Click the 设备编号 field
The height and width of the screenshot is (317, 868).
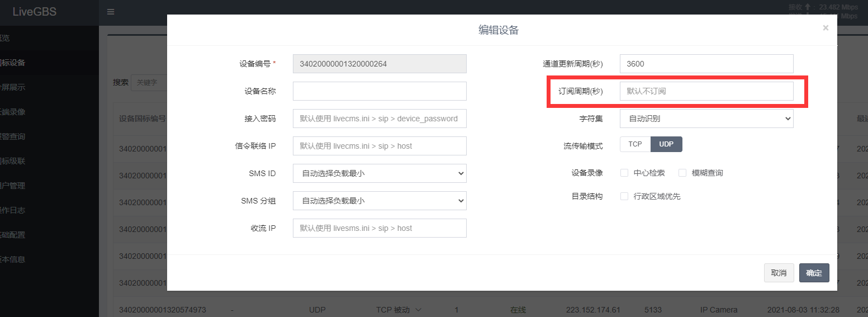point(380,64)
